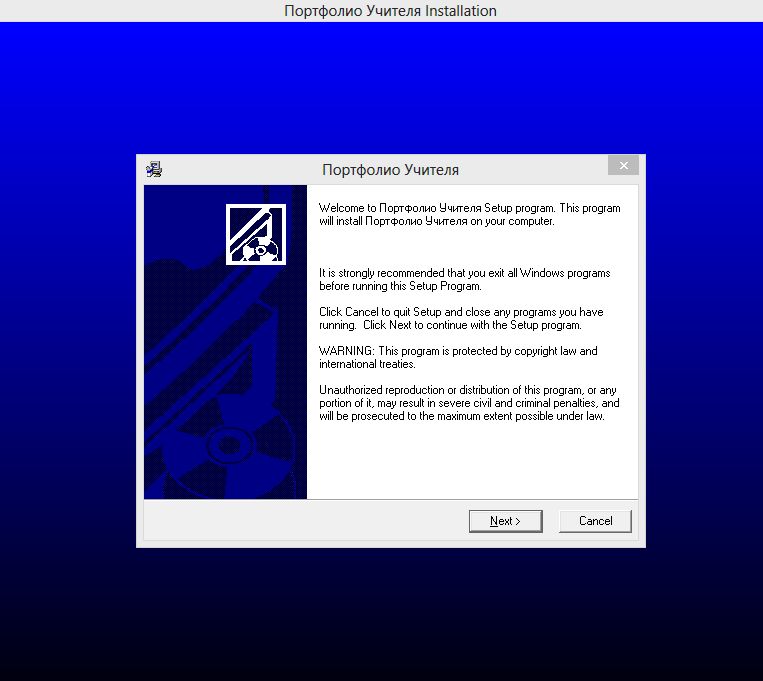This screenshot has height=681, width=763.
Task: Click the 'Click Cancel to quit Setup' text
Action: coord(461,318)
